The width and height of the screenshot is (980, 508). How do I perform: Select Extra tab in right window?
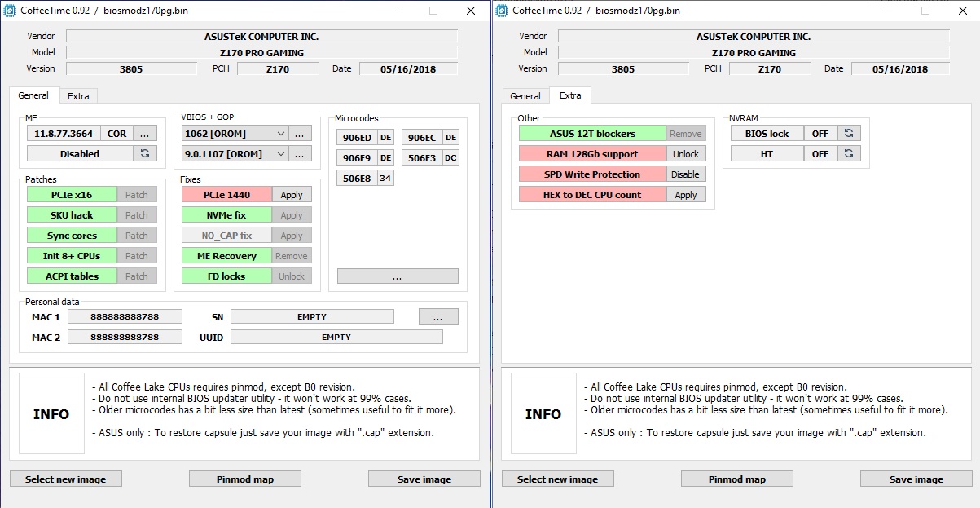click(570, 95)
